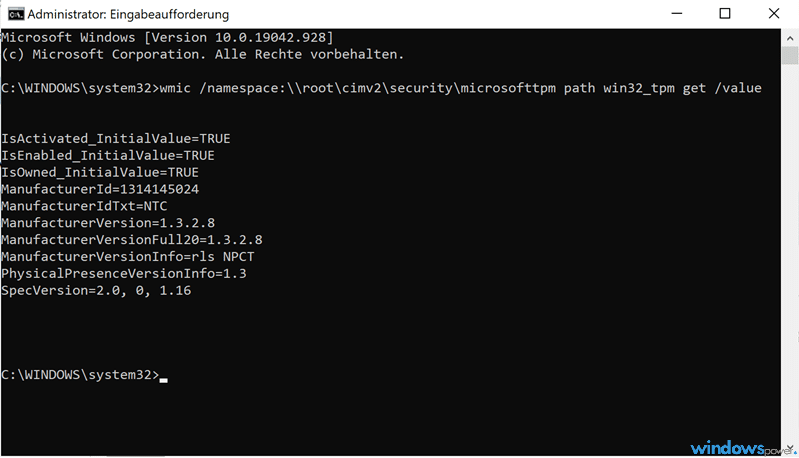
Task: Click the IsOwned_InitialValue=TRUE line
Action: (100, 172)
